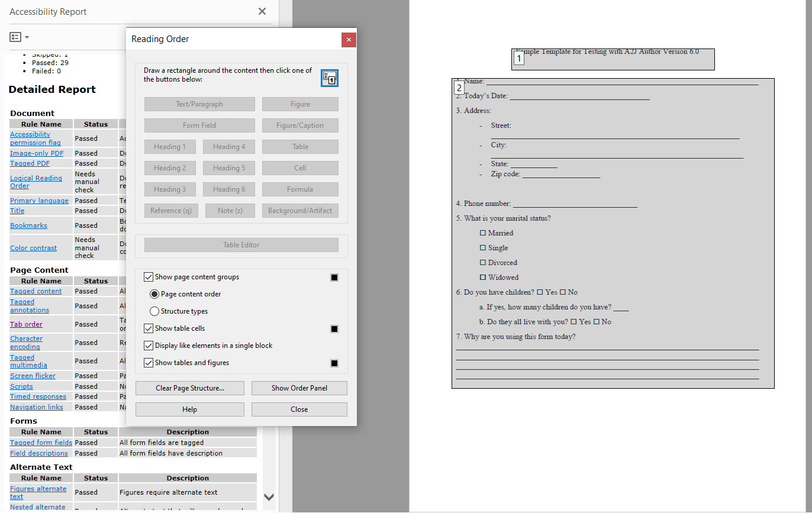Mark selection as Background/Artifact
The image size is (812, 513).
pos(300,211)
